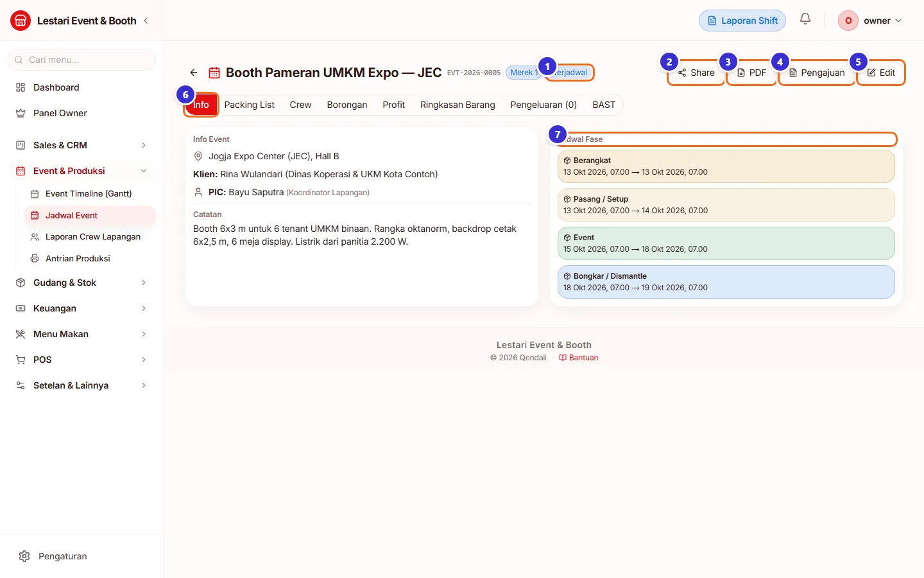Collapse the sidebar with the chevron arrow
Image resolution: width=924 pixels, height=578 pixels.
(146, 21)
